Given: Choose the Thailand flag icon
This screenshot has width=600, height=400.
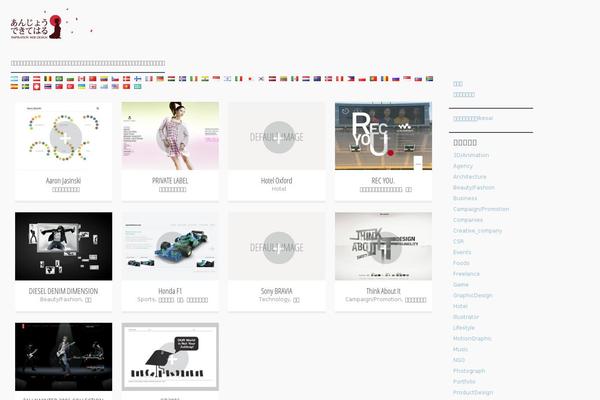Looking at the screenshot, I should pos(48,87).
